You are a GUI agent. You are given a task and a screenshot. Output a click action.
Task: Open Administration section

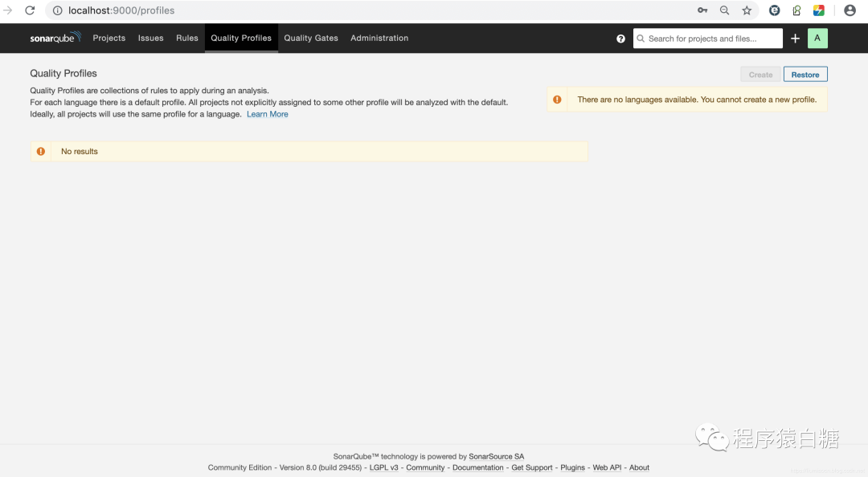(x=379, y=38)
